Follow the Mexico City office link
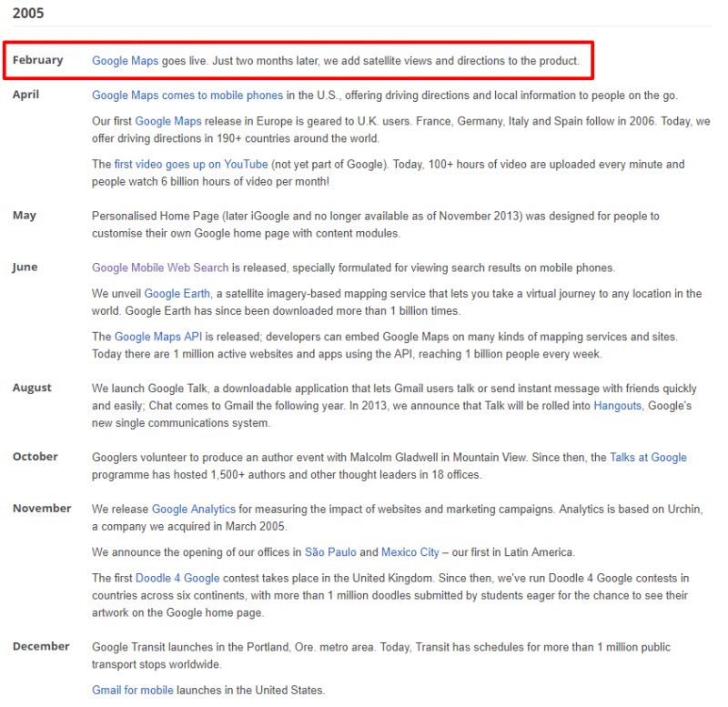728x707 pixels. pyautogui.click(x=410, y=552)
